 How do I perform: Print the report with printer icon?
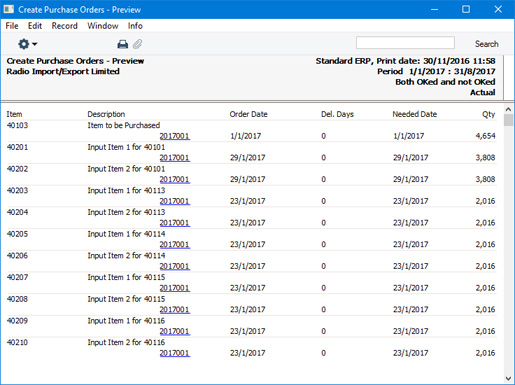coord(123,44)
